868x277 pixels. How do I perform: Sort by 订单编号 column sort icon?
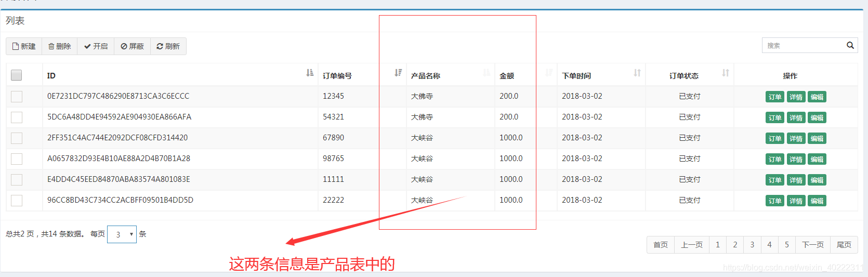(x=398, y=73)
